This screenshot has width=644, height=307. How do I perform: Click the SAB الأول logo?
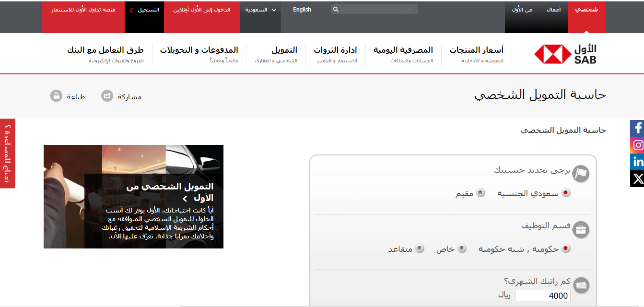coord(565,54)
